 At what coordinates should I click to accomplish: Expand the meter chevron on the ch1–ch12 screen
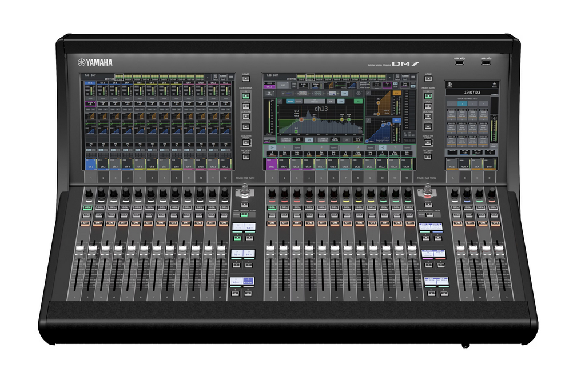[208, 77]
